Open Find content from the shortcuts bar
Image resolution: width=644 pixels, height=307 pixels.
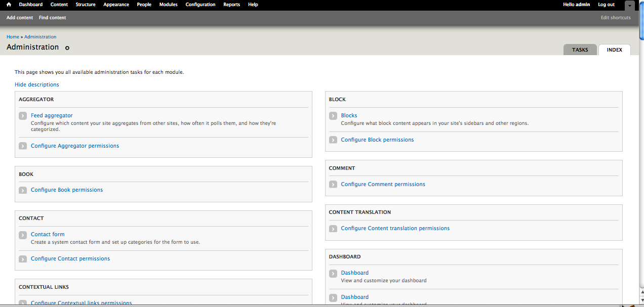[52, 17]
